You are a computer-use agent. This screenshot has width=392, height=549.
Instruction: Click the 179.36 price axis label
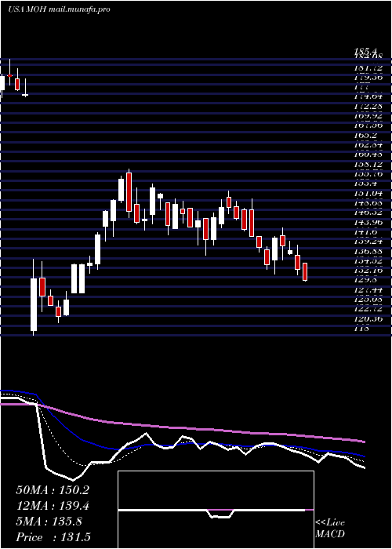click(368, 77)
